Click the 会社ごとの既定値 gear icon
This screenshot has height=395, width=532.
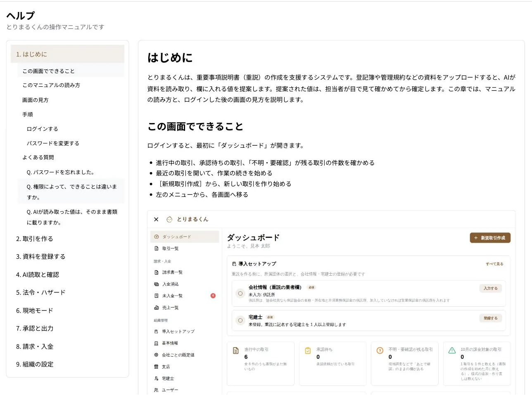156,355
